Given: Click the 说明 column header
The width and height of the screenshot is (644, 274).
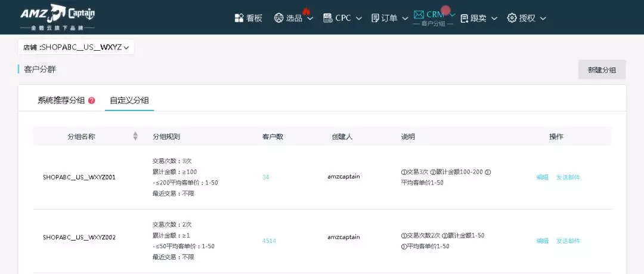Looking at the screenshot, I should pyautogui.click(x=408, y=137).
